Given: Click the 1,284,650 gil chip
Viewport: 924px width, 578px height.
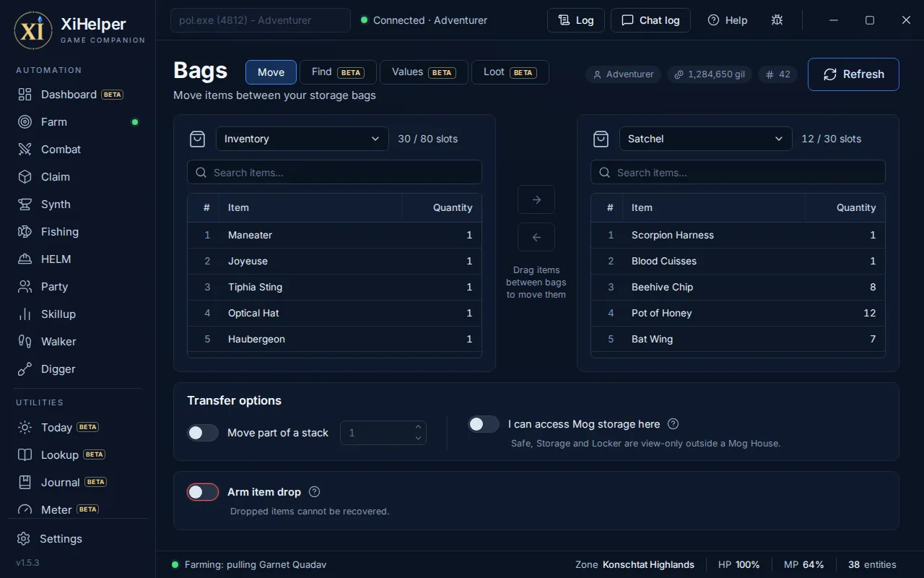Looking at the screenshot, I should point(710,74).
